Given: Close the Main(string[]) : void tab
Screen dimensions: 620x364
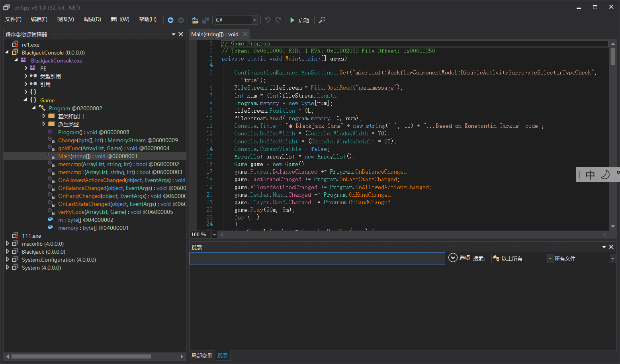Looking at the screenshot, I should click(x=245, y=34).
